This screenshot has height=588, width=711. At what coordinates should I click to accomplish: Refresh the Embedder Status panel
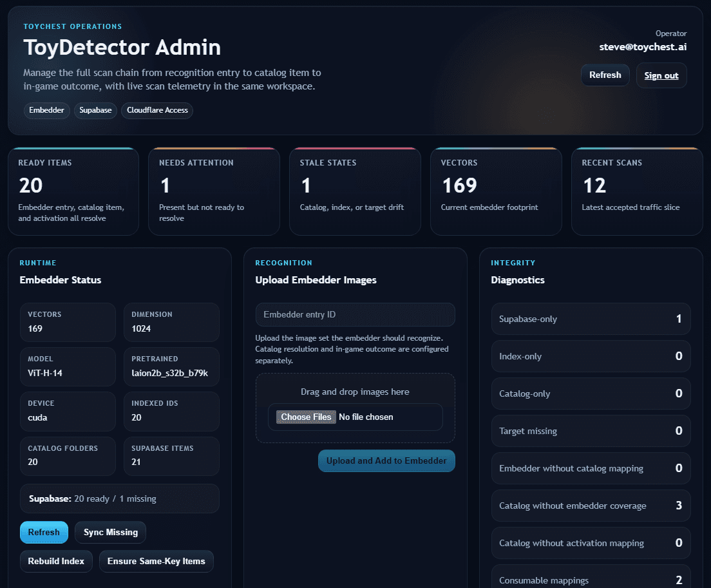[44, 532]
